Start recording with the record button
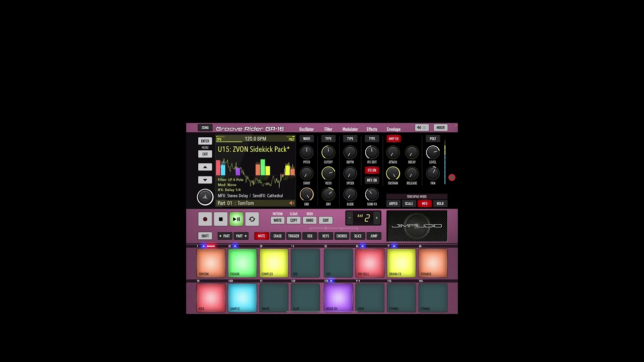The height and width of the screenshot is (362, 644). [x=205, y=219]
